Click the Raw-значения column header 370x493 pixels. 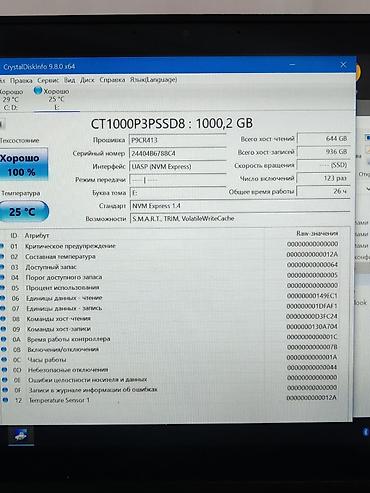pos(317,233)
